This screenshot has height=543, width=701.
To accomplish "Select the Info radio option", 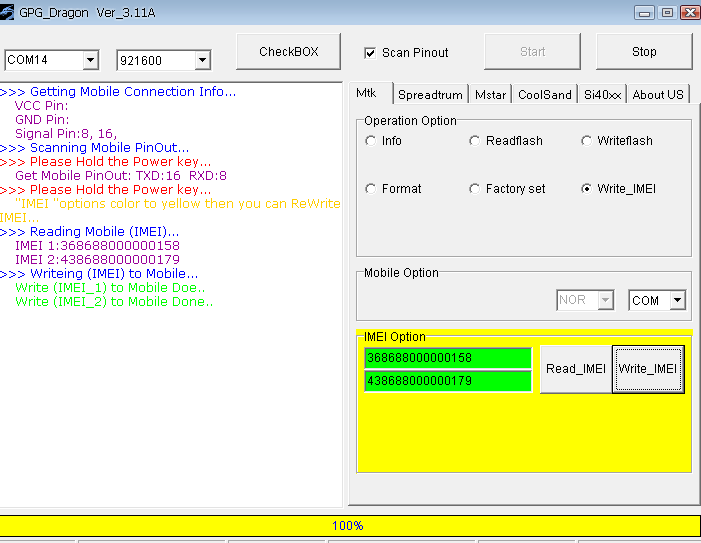I will [x=371, y=141].
